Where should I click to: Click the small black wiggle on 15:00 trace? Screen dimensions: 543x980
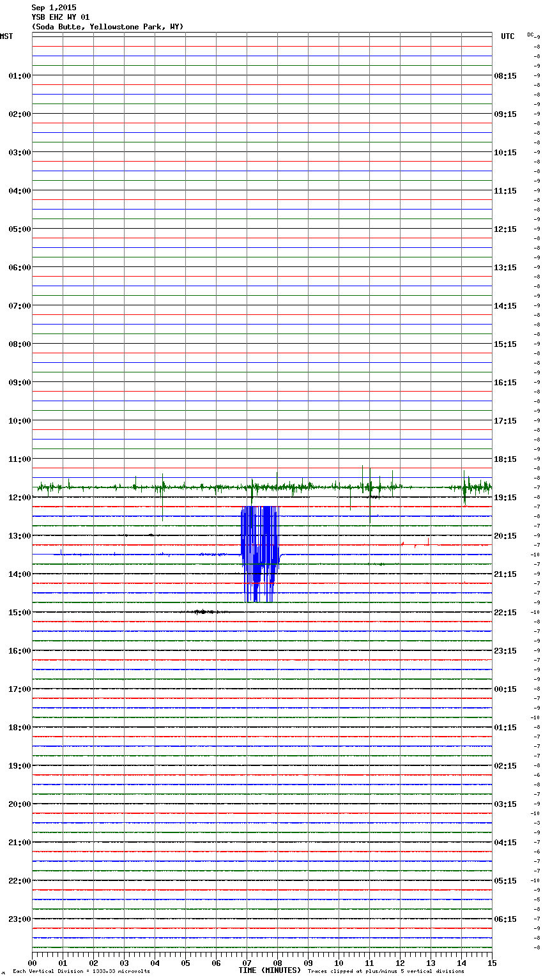pyautogui.click(x=203, y=612)
